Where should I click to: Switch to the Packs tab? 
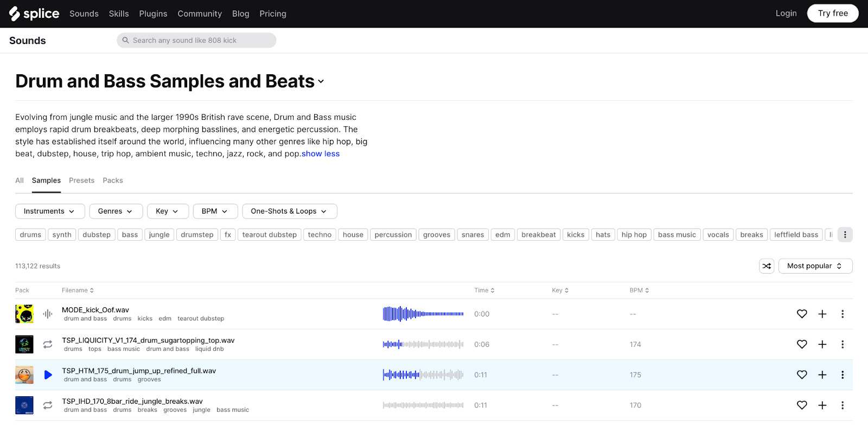click(x=113, y=181)
